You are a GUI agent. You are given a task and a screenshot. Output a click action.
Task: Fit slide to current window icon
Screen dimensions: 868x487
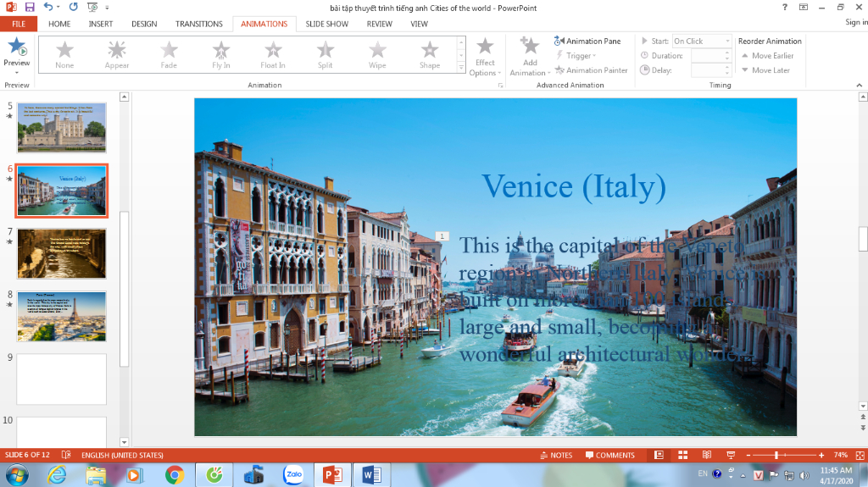[860, 455]
